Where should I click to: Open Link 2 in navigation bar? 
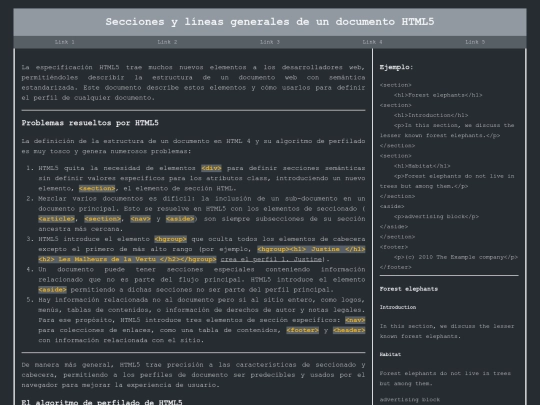167,42
